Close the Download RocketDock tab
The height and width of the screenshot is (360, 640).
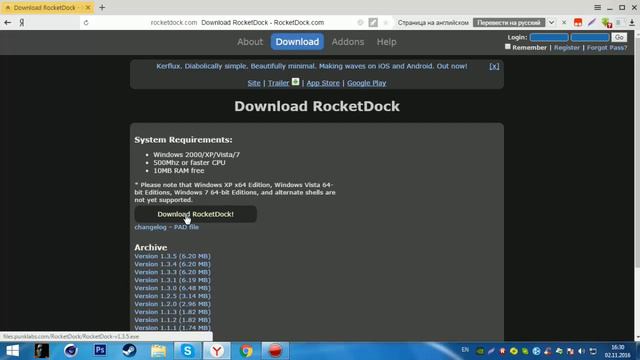coord(88,7)
